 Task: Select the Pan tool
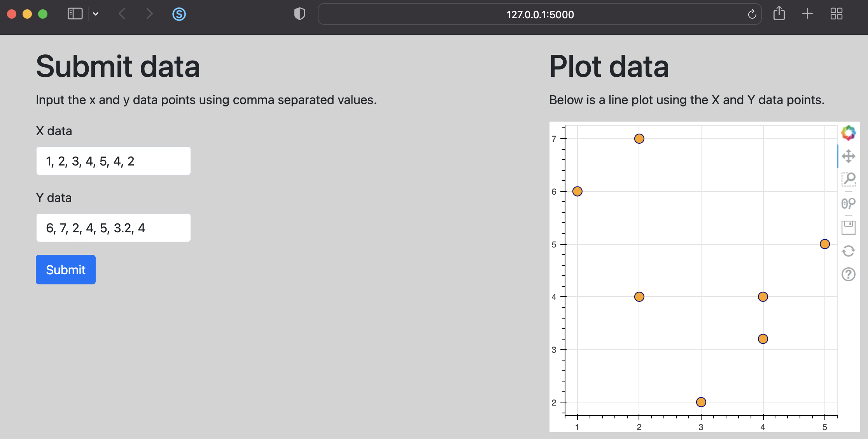tap(848, 156)
